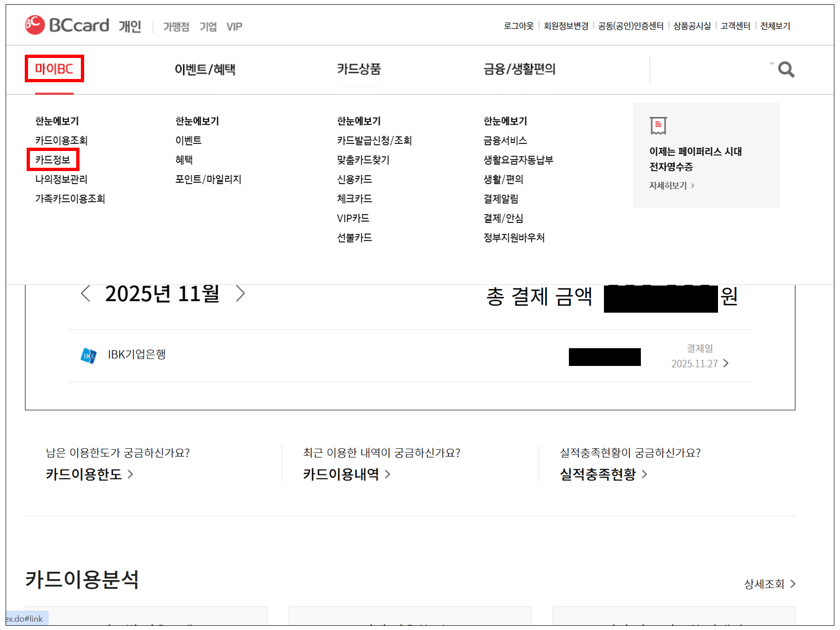This screenshot has width=840, height=630.
Task: Open payment date 2025.11.27 details arrow
Action: (726, 363)
